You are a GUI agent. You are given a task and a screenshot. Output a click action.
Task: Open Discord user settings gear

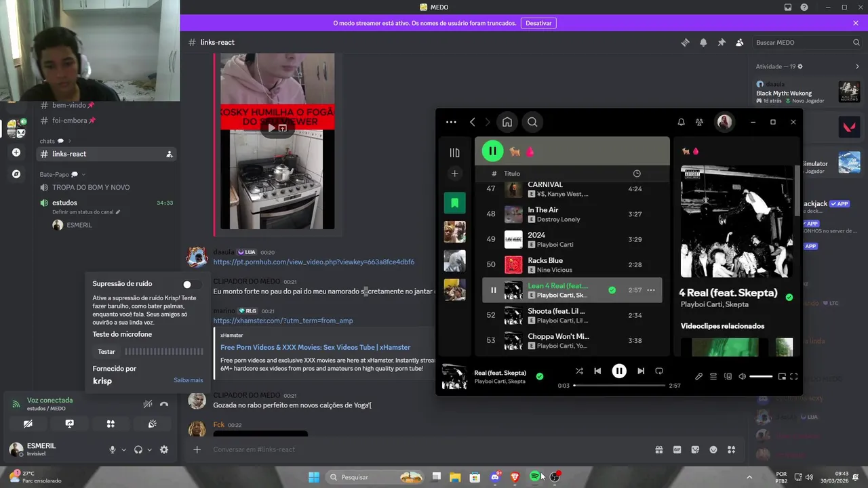pyautogui.click(x=164, y=449)
